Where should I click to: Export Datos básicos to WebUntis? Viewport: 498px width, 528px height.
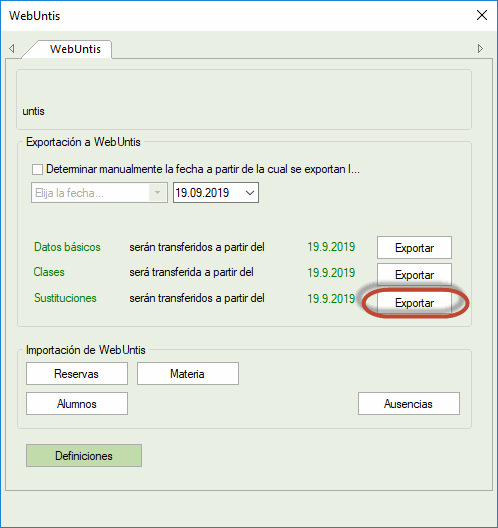(x=414, y=248)
